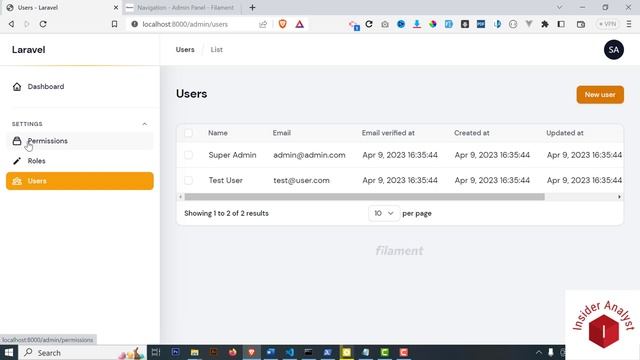The height and width of the screenshot is (360, 640).
Task: Check the Test User row checkbox
Action: tap(188, 180)
